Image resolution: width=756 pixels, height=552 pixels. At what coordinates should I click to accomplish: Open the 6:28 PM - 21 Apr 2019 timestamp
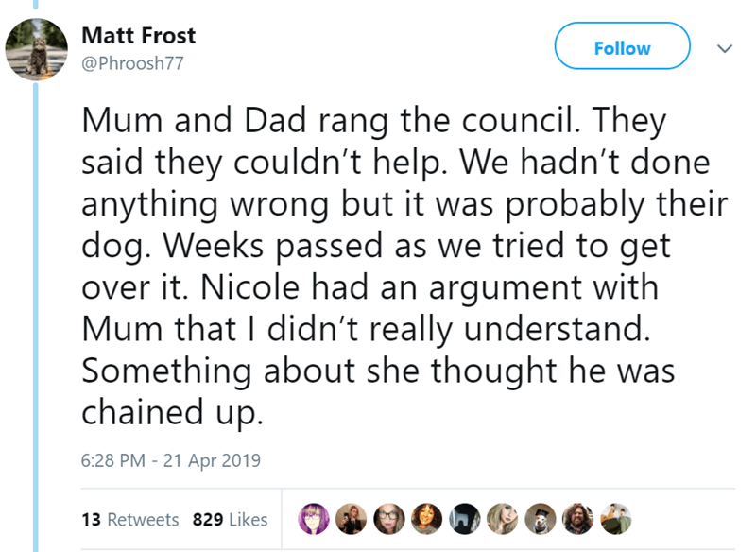coord(171,461)
